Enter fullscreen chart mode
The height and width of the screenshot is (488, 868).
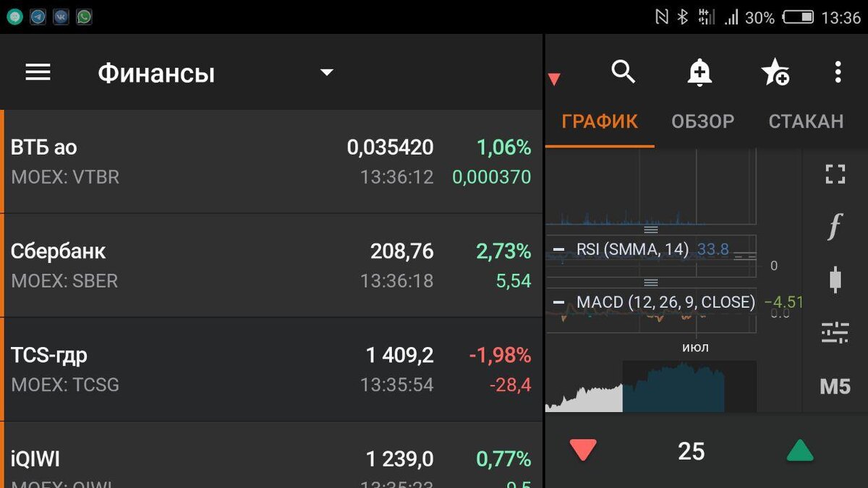(x=835, y=174)
